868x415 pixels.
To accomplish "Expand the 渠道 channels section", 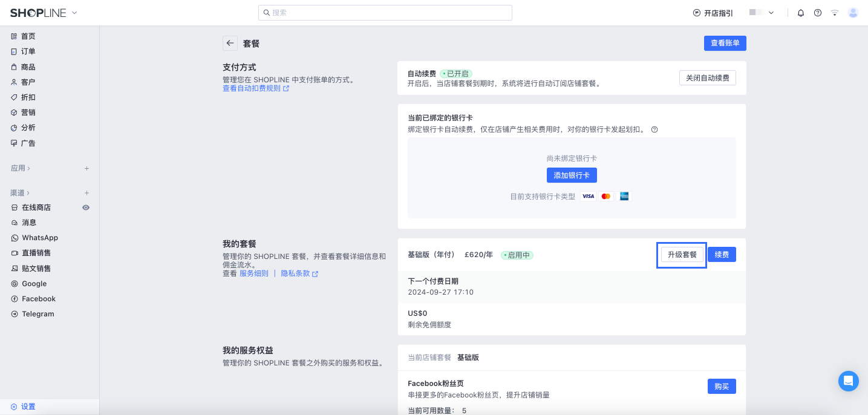I will (x=21, y=193).
